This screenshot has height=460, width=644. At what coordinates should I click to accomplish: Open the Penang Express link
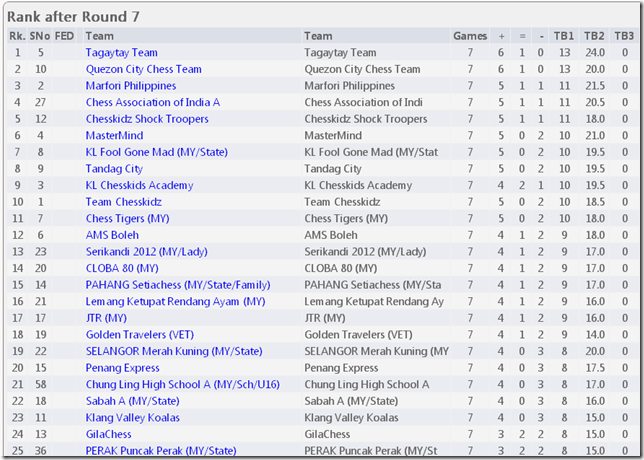point(122,368)
